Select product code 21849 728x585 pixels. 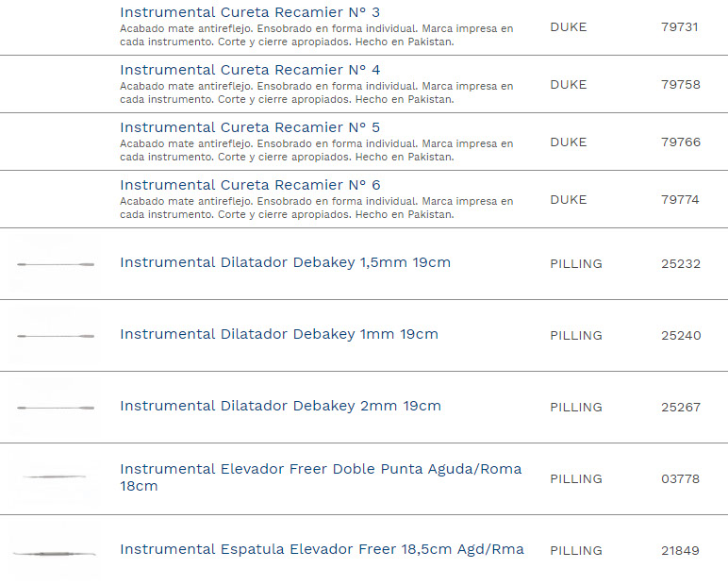tap(681, 551)
